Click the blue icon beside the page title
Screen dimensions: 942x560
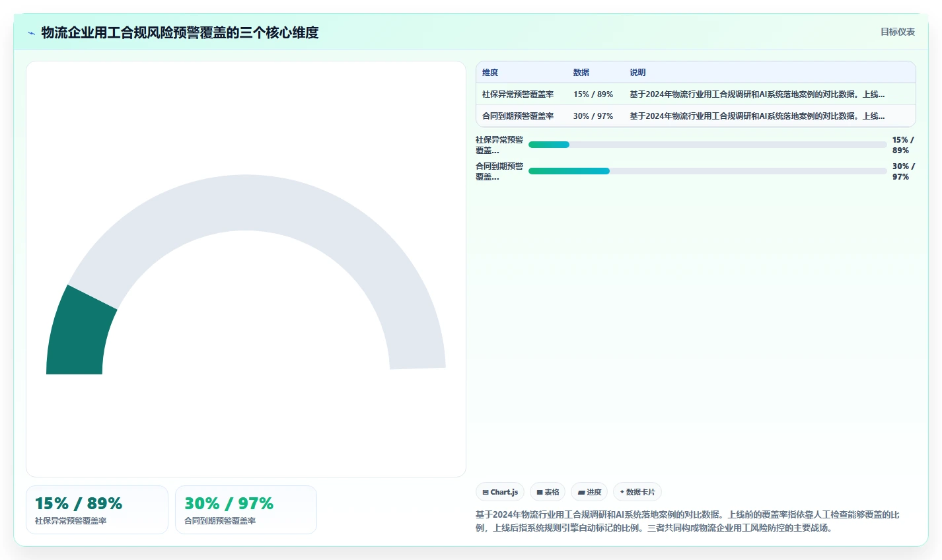pyautogui.click(x=31, y=32)
